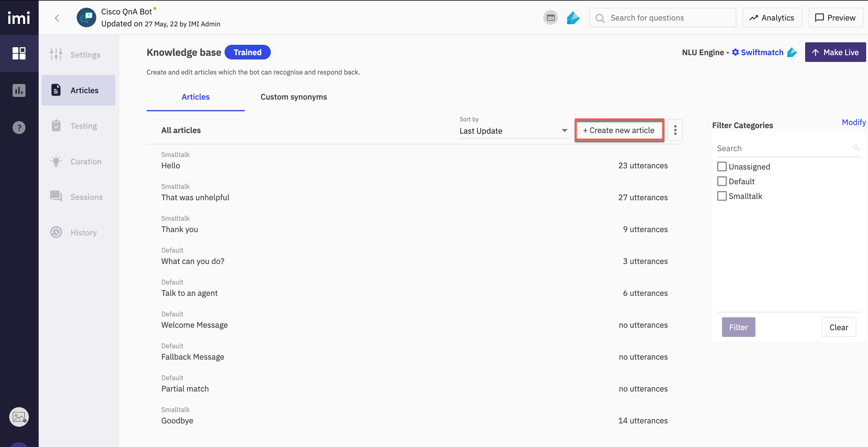The image size is (868, 447).
Task: Open the Welcome Message article
Action: coord(414,320)
